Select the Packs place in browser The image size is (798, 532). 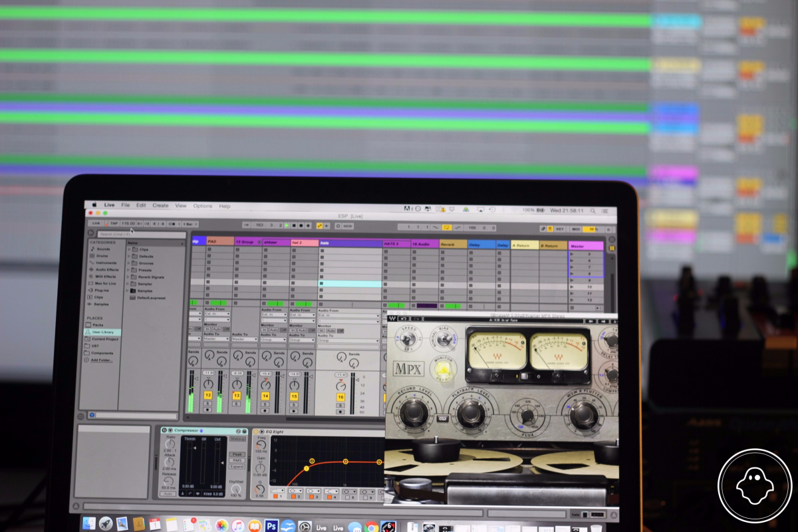pyautogui.click(x=96, y=325)
